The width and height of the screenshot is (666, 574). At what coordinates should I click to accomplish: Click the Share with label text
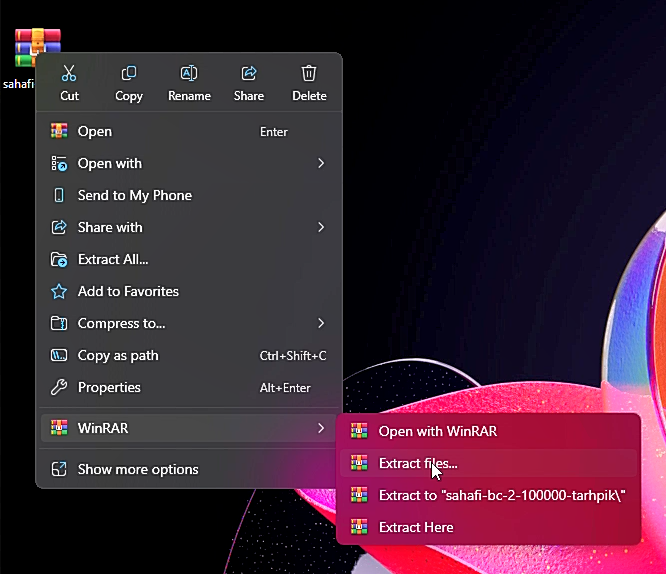[110, 227]
